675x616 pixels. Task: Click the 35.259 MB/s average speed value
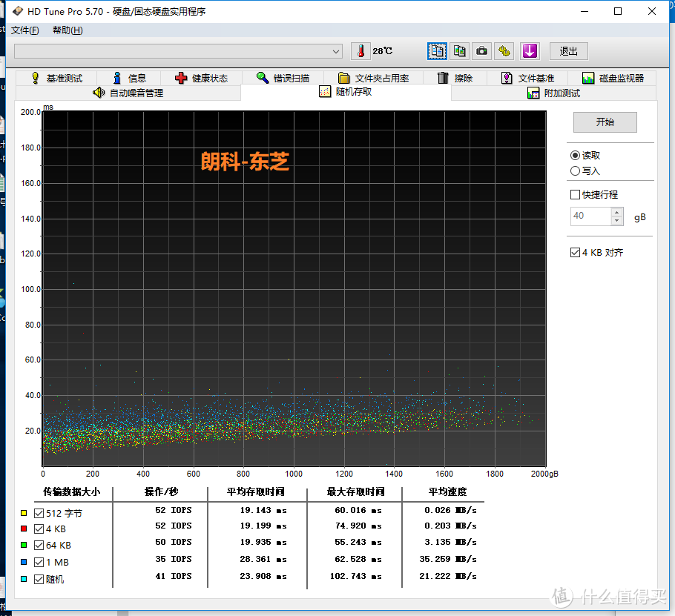click(x=448, y=559)
